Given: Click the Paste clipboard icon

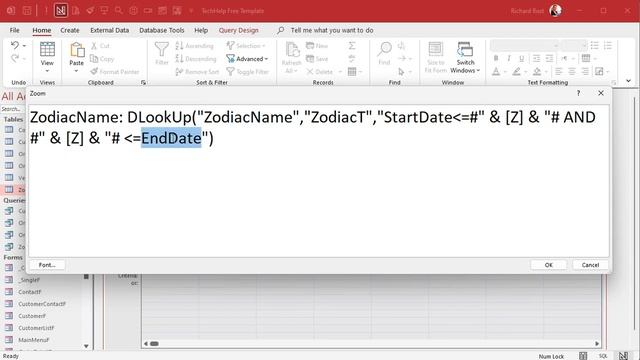Looking at the screenshot, I should tap(76, 50).
